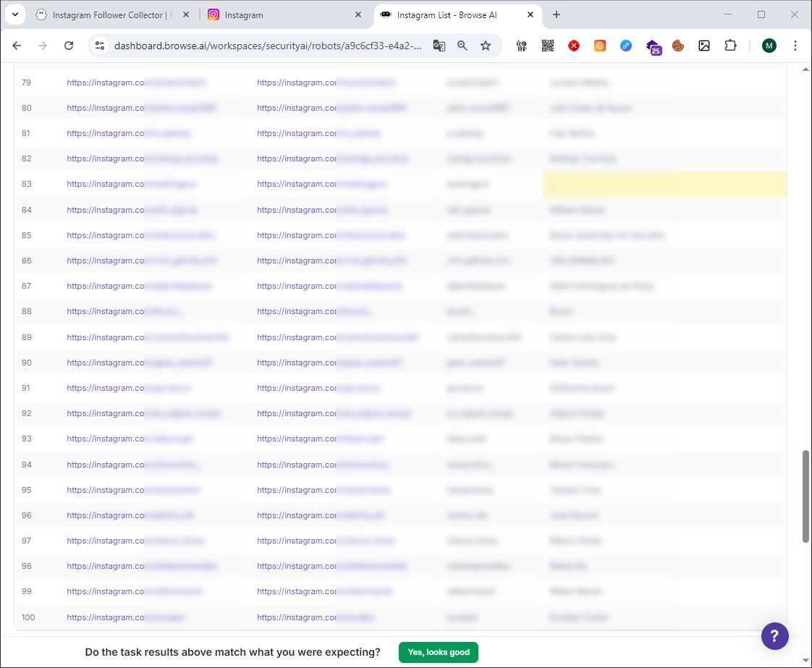Open the first Instagram link in row 100
Screen dimensions: 812x668
click(126, 617)
